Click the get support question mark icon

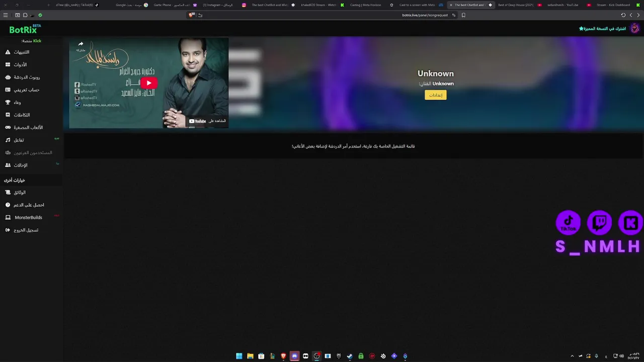click(8, 205)
